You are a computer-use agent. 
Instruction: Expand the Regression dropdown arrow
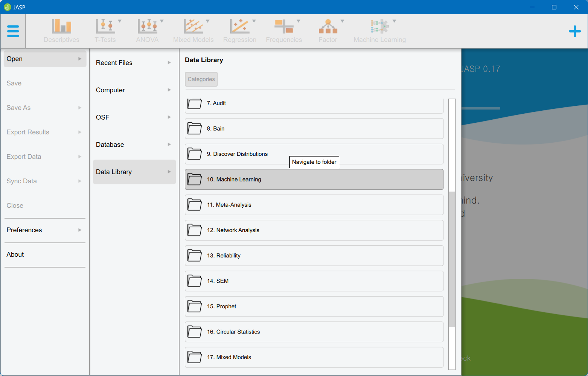[x=254, y=21]
